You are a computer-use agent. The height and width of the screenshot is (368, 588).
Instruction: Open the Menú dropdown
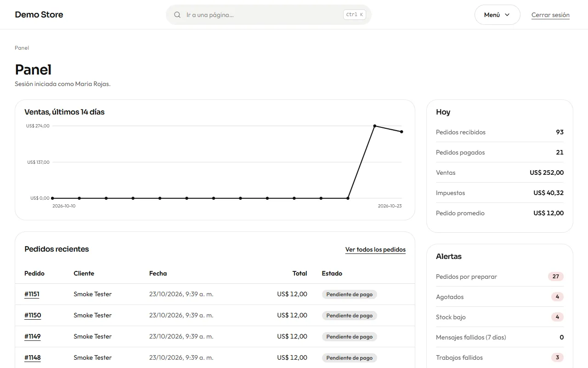(497, 15)
